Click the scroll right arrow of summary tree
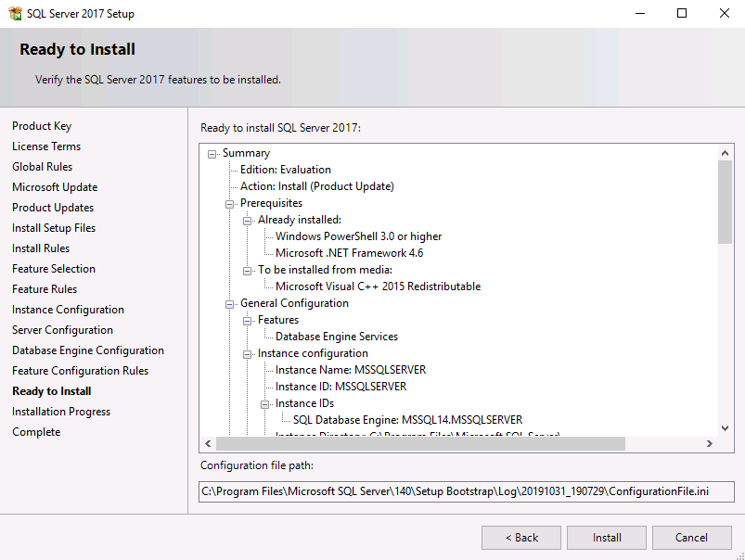The height and width of the screenshot is (560, 745). [709, 443]
